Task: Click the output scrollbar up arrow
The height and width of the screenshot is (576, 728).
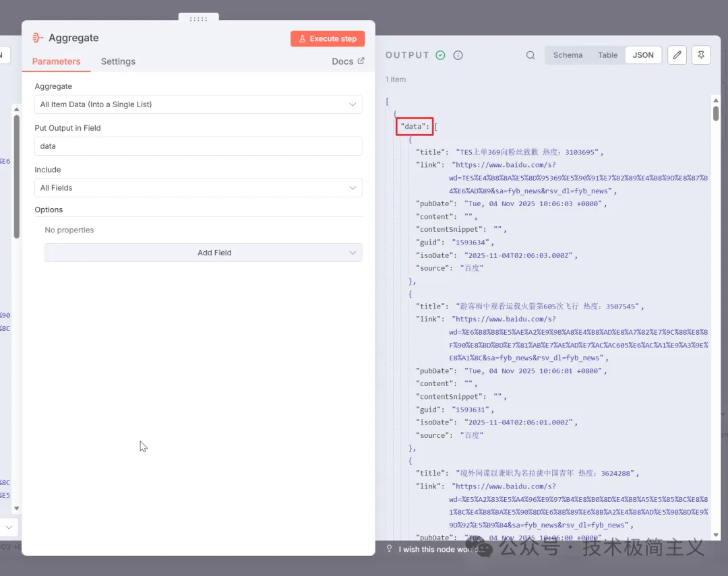Action: (x=716, y=100)
